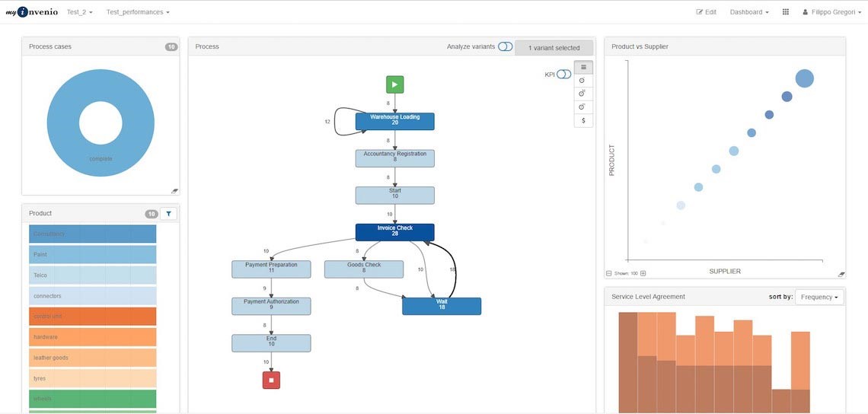The image size is (868, 414).
Task: Click the red process end node
Action: pyautogui.click(x=271, y=380)
